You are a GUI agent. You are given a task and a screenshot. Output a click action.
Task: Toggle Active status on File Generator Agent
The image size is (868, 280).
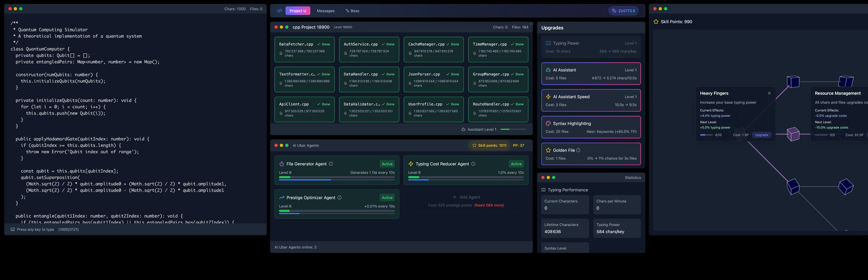(387, 164)
